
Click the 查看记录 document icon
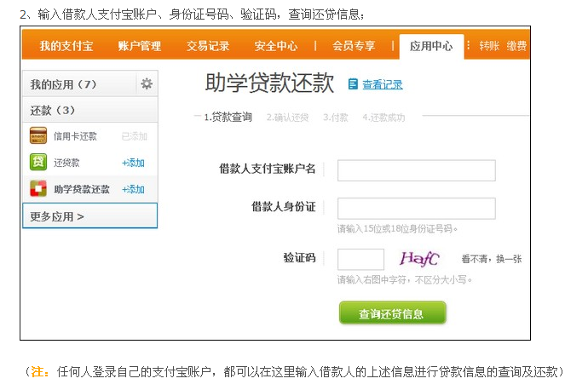click(x=353, y=83)
